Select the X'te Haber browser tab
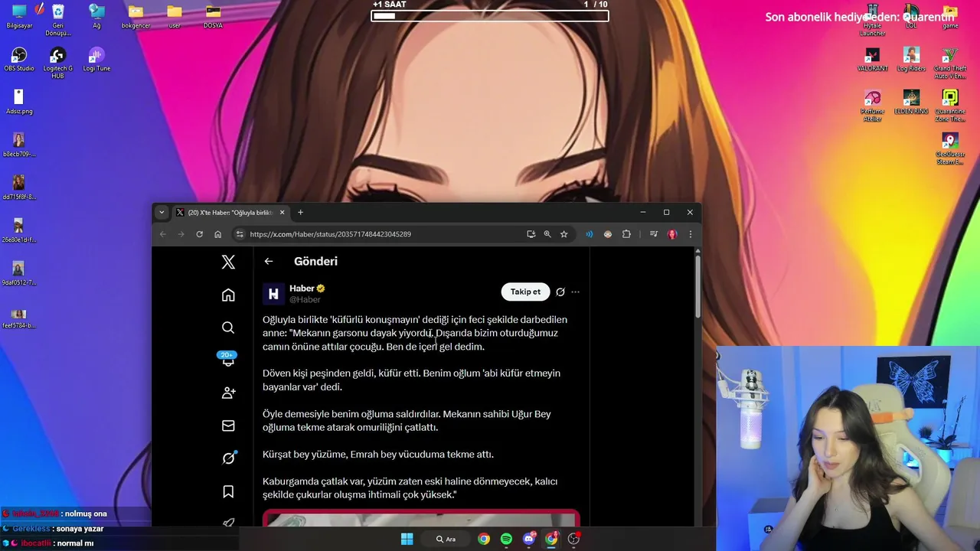Image resolution: width=980 pixels, height=551 pixels. click(230, 212)
